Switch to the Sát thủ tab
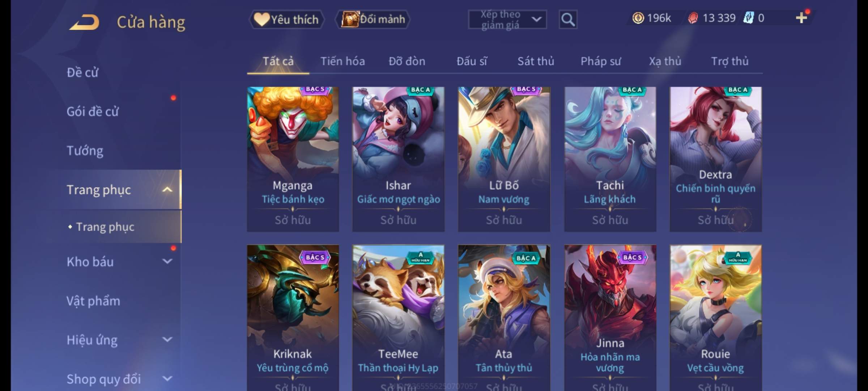Screen dimensions: 868x391 point(536,61)
